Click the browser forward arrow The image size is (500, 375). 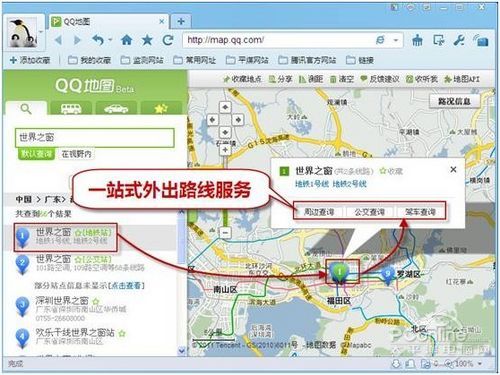click(x=77, y=40)
